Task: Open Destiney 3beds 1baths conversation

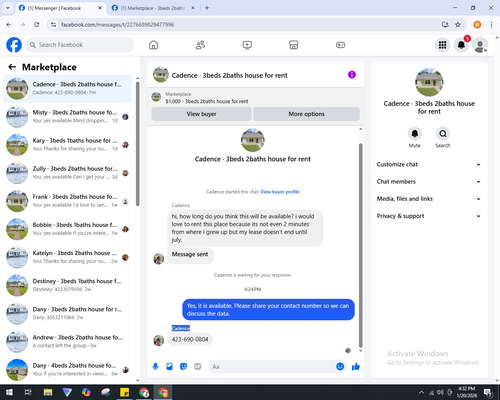Action: tap(67, 285)
